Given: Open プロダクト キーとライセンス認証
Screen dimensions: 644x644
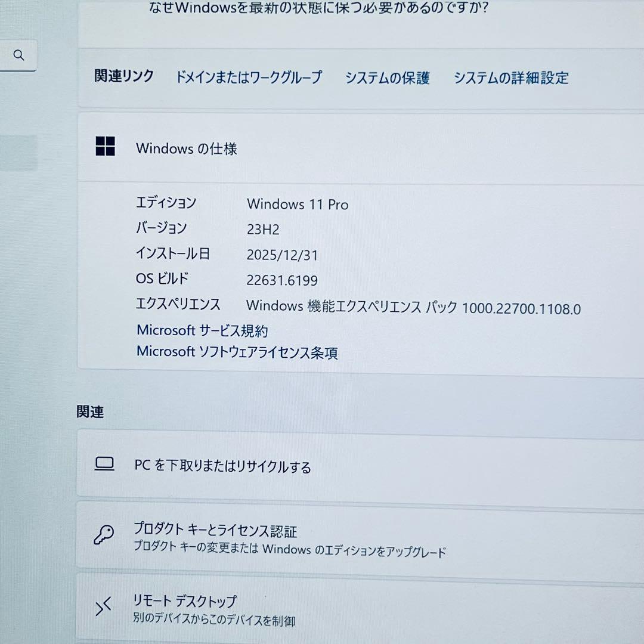Looking at the screenshot, I should click(217, 531).
